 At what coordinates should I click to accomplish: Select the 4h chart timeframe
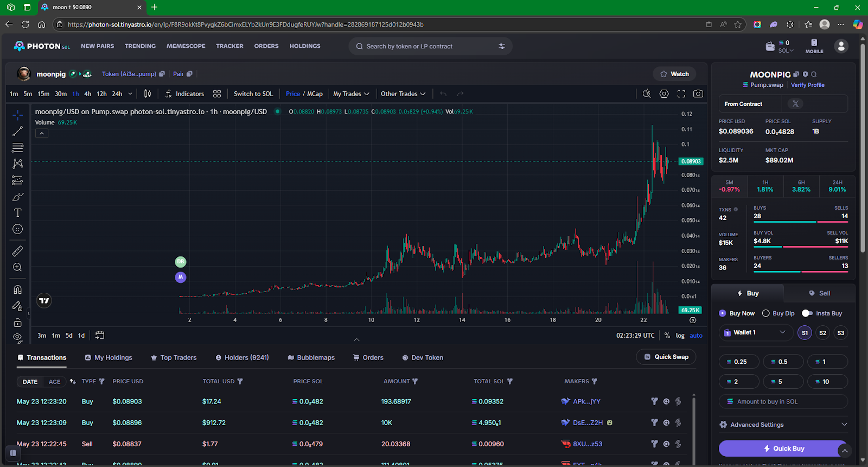tap(87, 94)
